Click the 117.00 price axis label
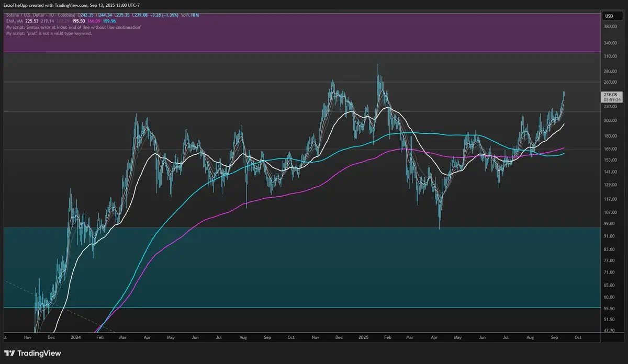The height and width of the screenshot is (364, 628). (x=610, y=199)
